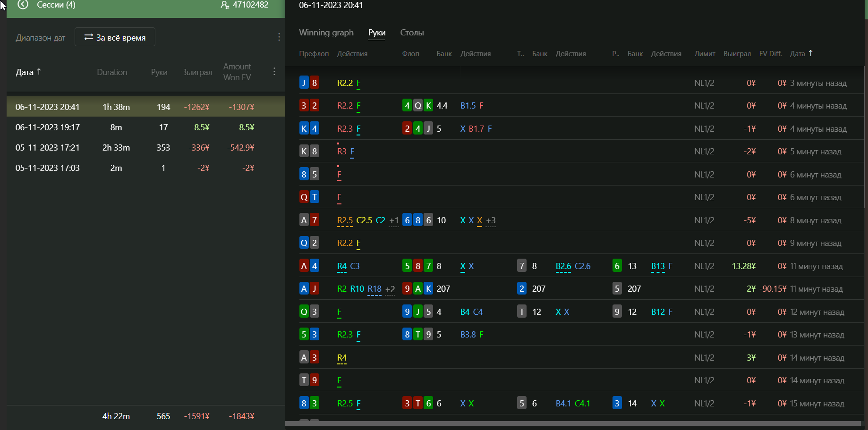Open hand with hole cards Q 2

coord(581,243)
